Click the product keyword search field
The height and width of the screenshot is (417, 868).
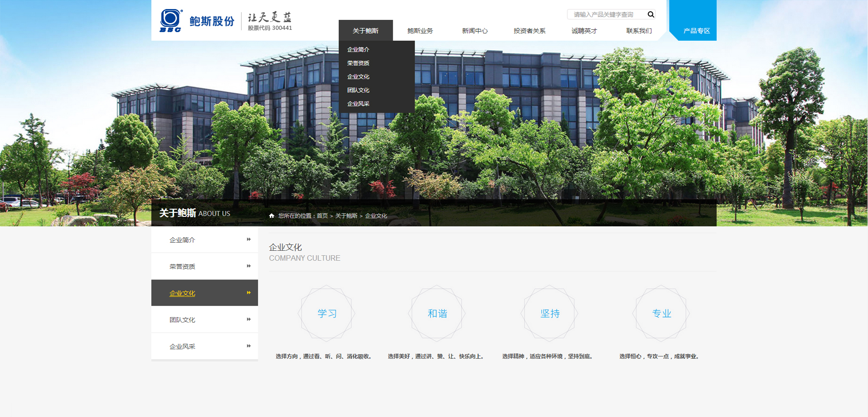[x=606, y=14]
